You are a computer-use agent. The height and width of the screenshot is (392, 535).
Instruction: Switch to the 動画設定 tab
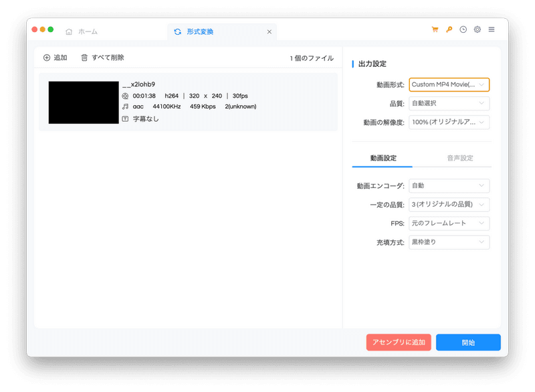pyautogui.click(x=383, y=158)
